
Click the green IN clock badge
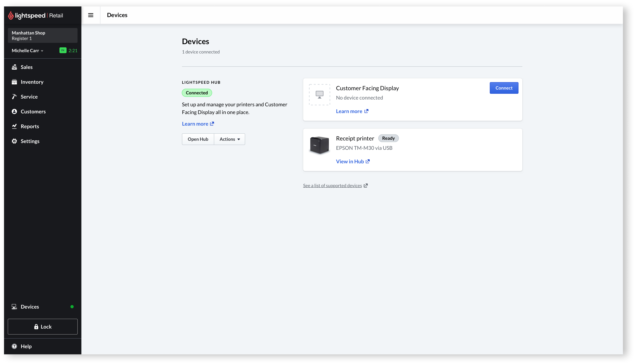[63, 51]
